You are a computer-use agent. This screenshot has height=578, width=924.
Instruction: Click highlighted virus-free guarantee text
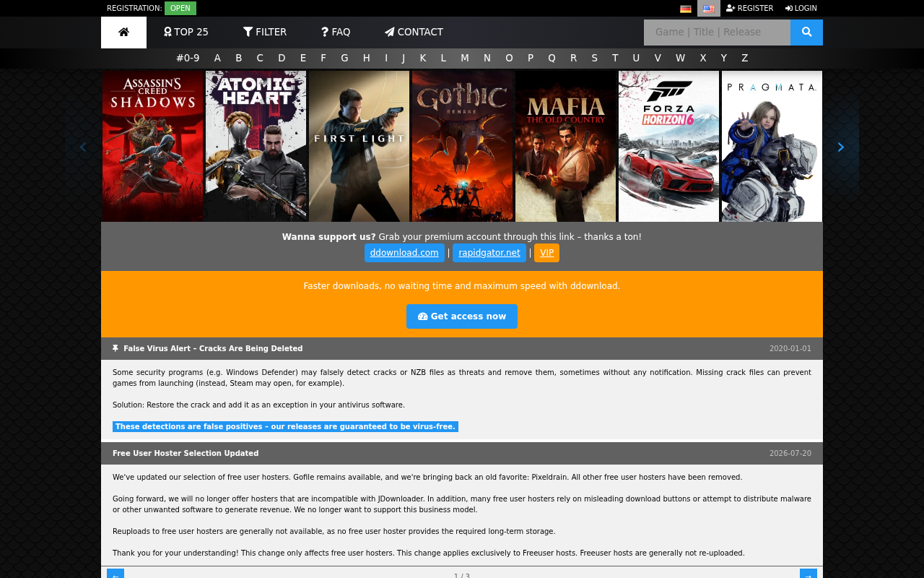[x=285, y=427]
